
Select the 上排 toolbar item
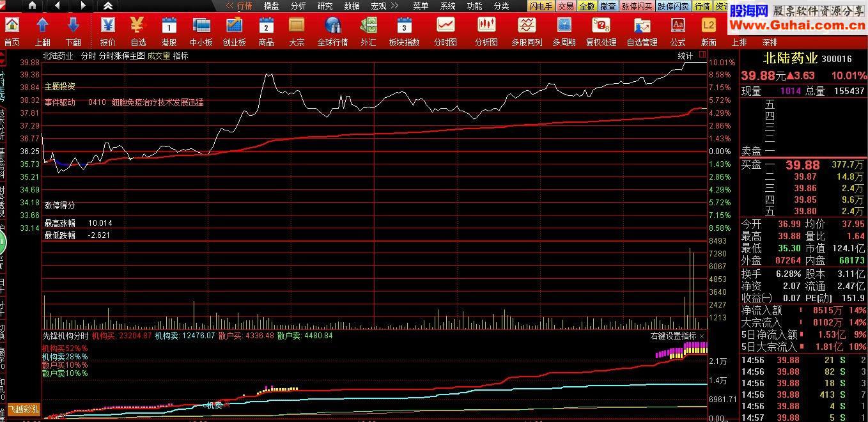point(739,42)
